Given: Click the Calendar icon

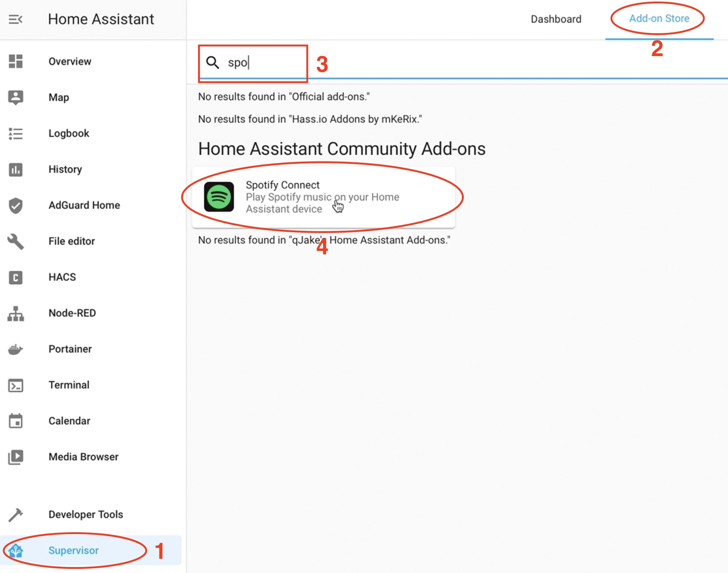Looking at the screenshot, I should [16, 421].
